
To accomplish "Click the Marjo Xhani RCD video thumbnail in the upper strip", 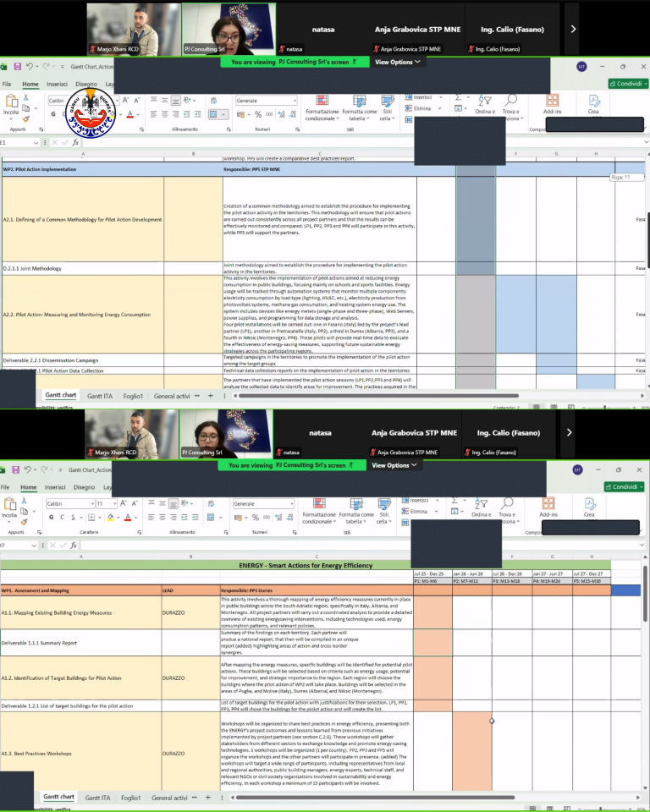I will (x=134, y=29).
